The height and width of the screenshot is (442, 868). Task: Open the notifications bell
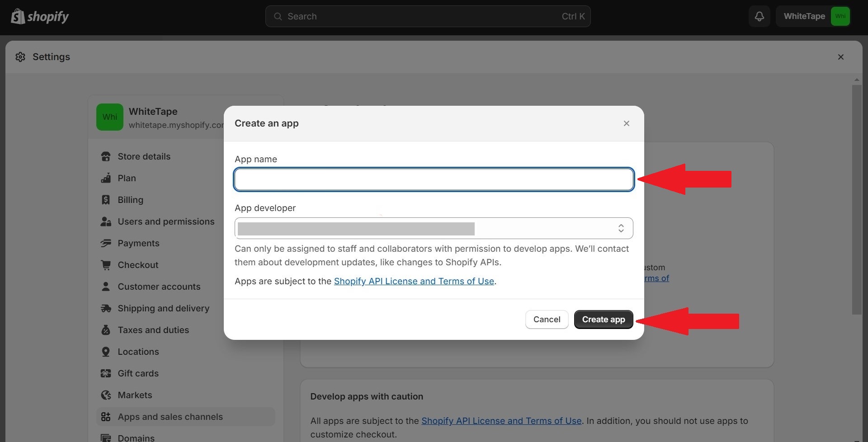(x=759, y=16)
